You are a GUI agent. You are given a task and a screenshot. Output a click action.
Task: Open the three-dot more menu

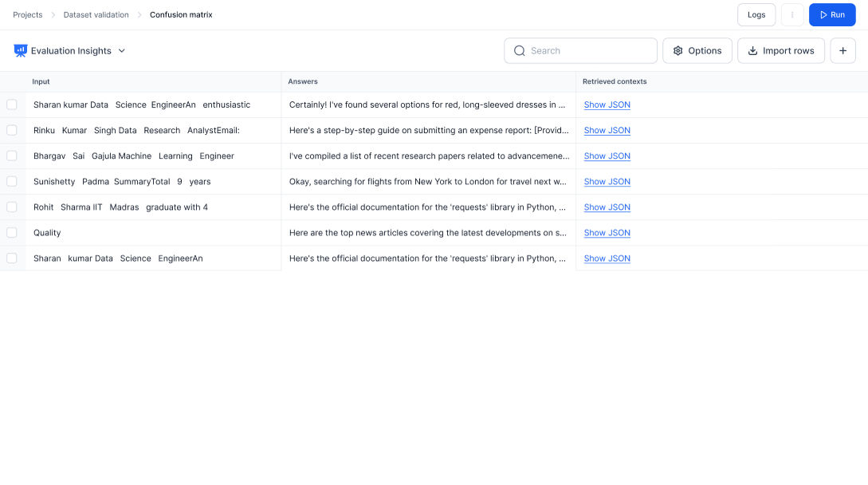pyautogui.click(x=792, y=15)
